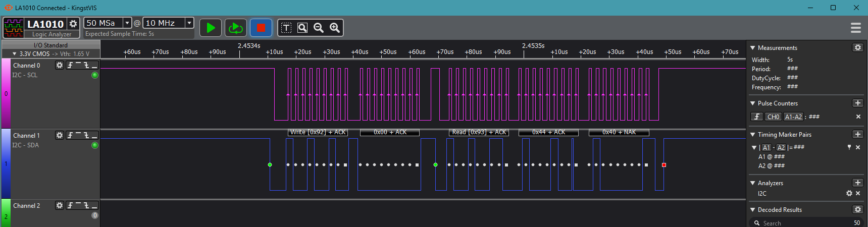The width and height of the screenshot is (868, 227).
Task: Open the 10 MHz sample rate dropdown
Action: (189, 23)
